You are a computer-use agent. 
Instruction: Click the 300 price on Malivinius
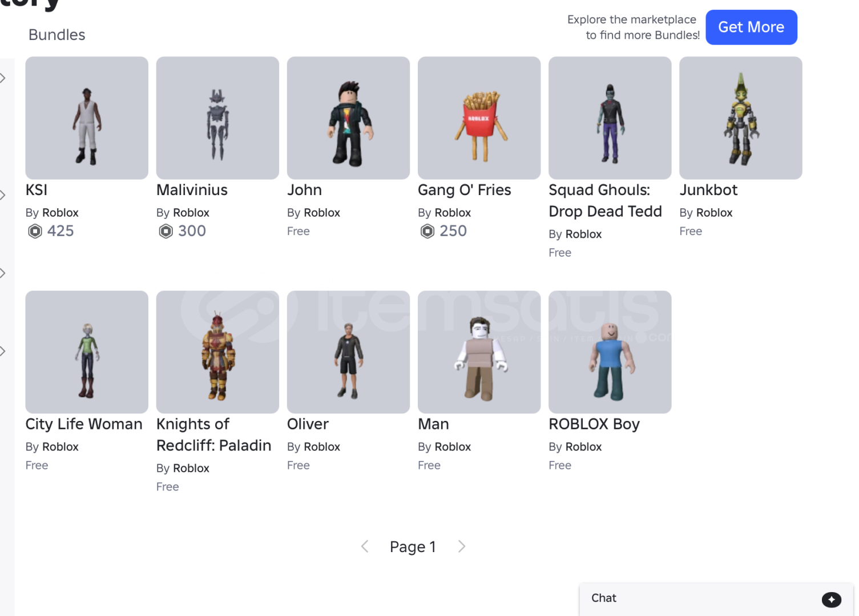(x=192, y=231)
